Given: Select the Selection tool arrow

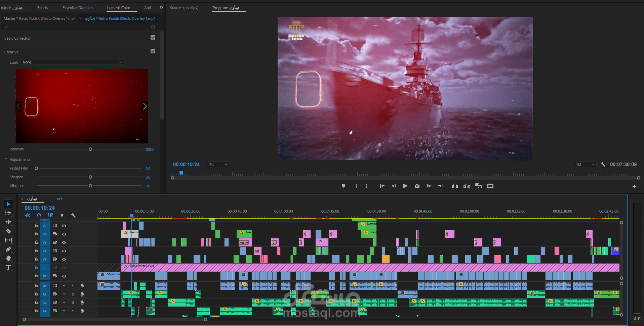Looking at the screenshot, I should [8, 204].
